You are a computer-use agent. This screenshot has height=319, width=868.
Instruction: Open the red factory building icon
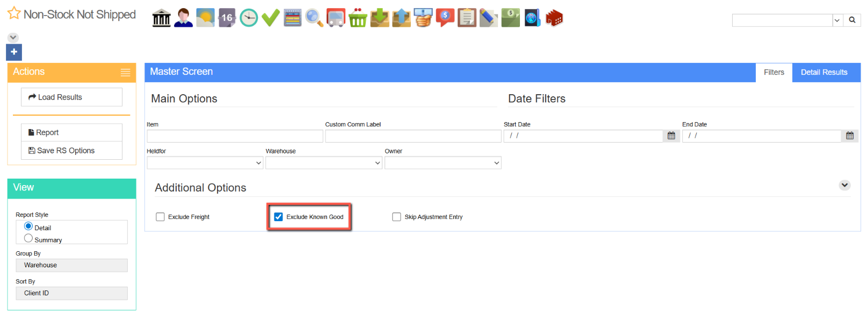[554, 18]
